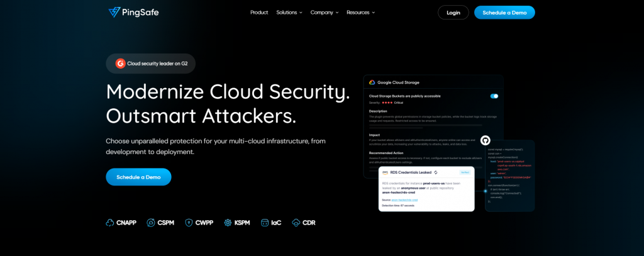
Task: Click the CNAPP cloud icon
Action: pyautogui.click(x=110, y=223)
